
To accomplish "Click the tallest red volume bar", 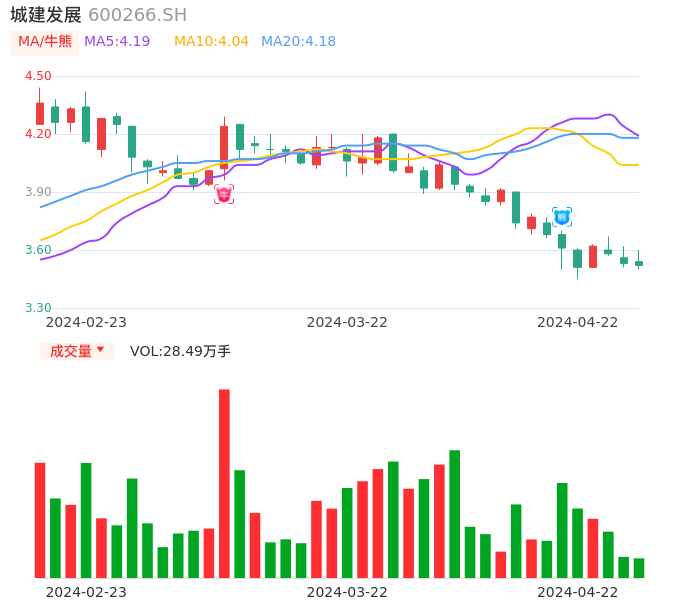I will 224,483.
